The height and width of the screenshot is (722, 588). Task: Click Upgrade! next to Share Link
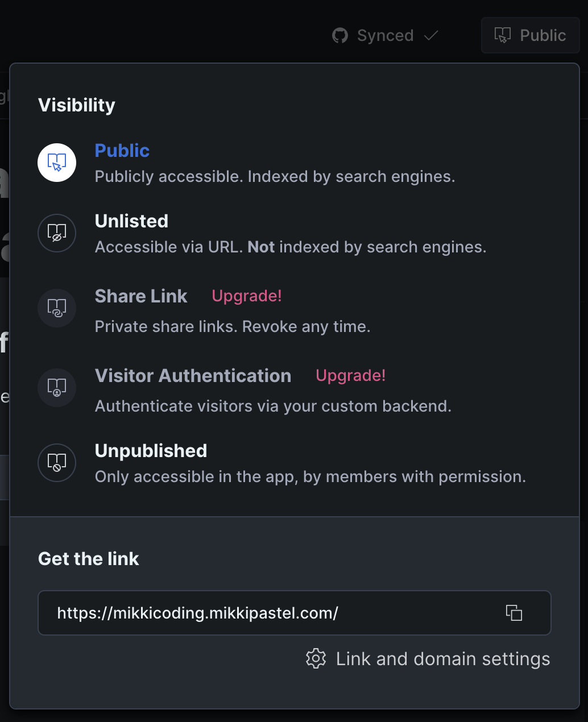pos(247,296)
